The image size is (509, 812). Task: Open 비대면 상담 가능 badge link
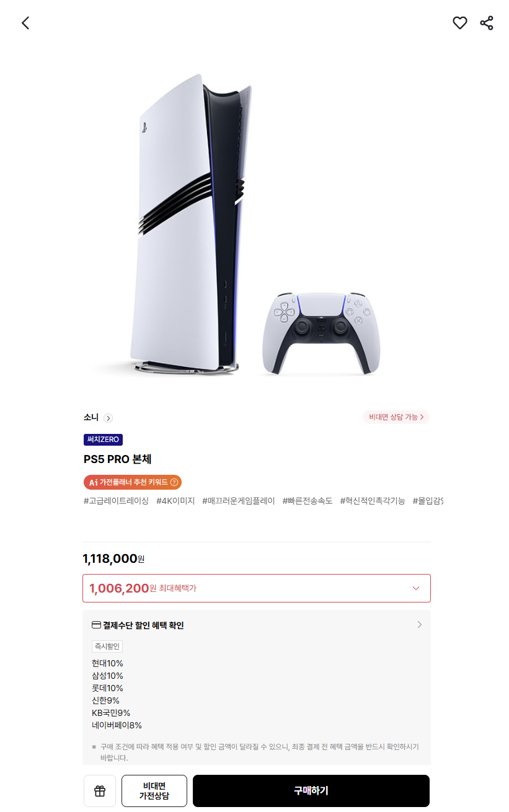click(x=396, y=417)
